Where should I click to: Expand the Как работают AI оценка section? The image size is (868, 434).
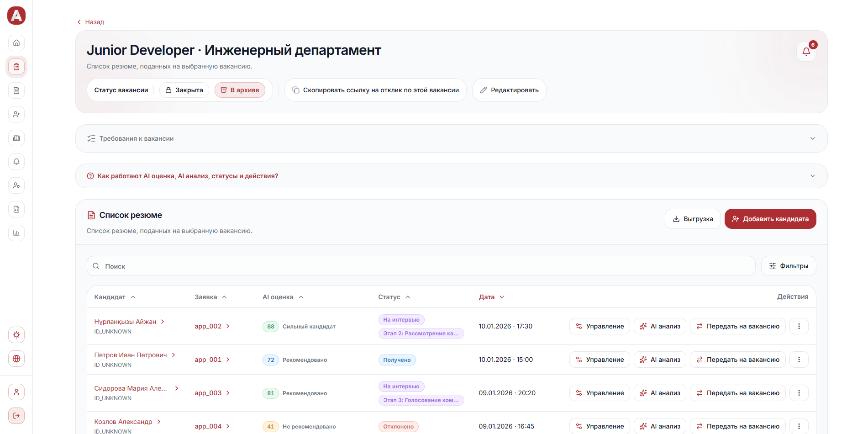[x=451, y=176]
